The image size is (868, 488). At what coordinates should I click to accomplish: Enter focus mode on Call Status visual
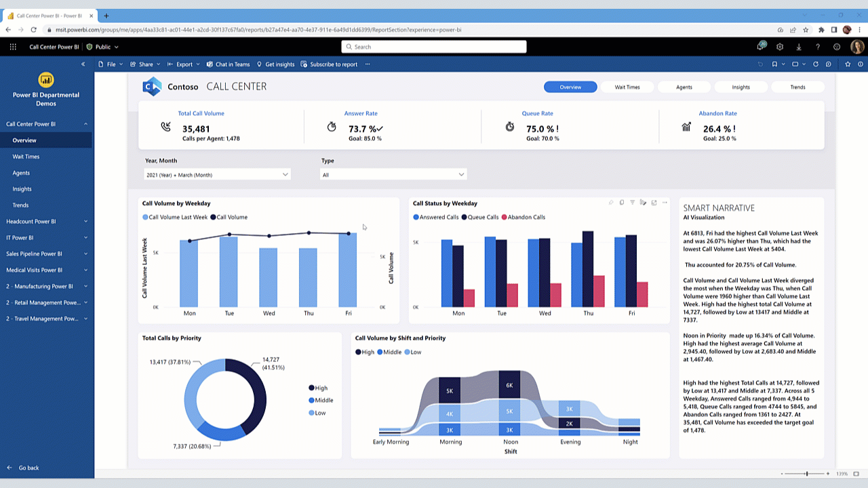(x=654, y=203)
